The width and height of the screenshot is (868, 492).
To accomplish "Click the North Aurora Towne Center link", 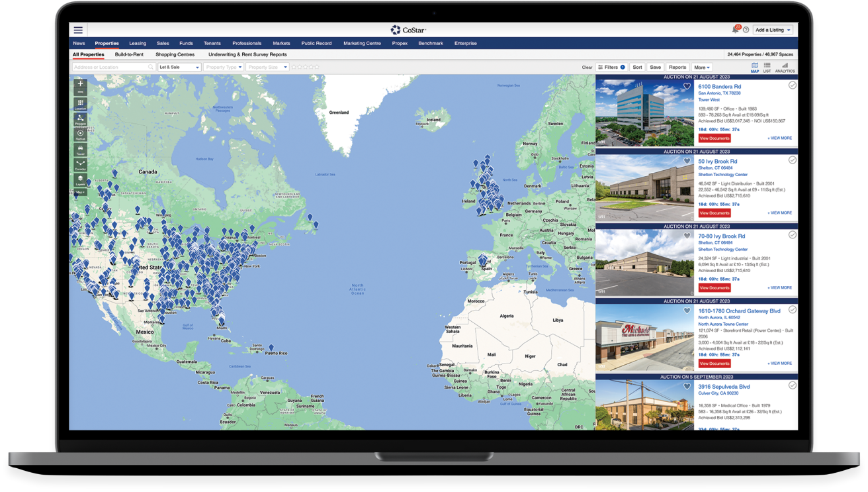I will 723,324.
